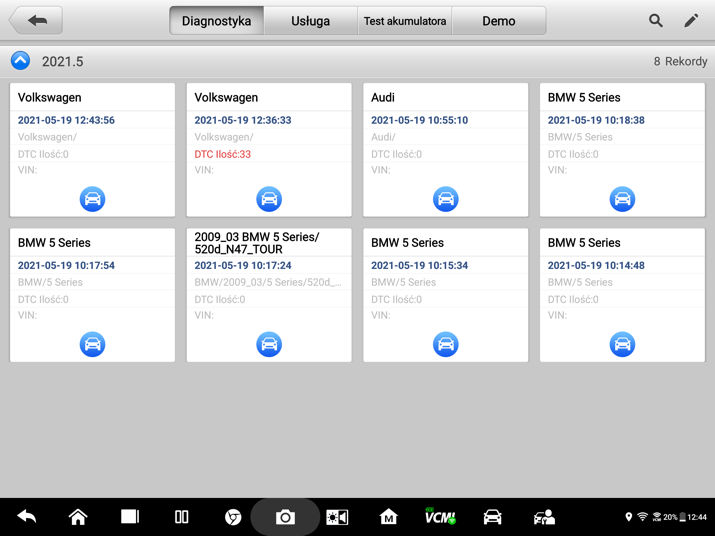Take a screenshot with the camera icon
The height and width of the screenshot is (536, 715).
point(285,517)
